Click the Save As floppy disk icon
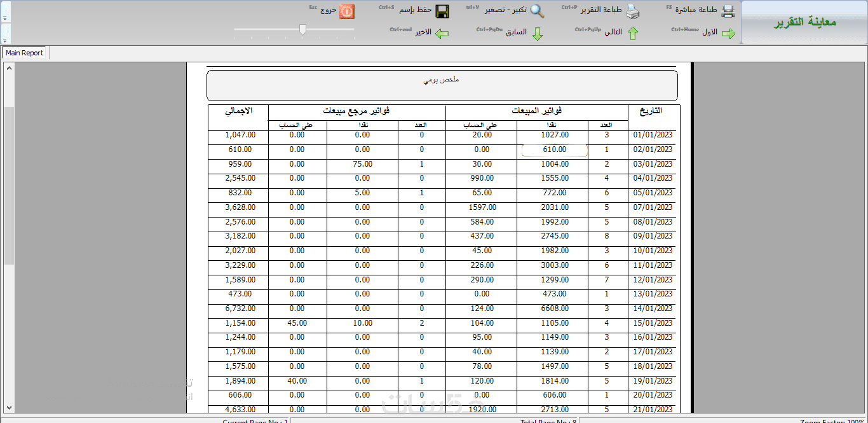This screenshot has width=868, height=423. click(x=442, y=11)
